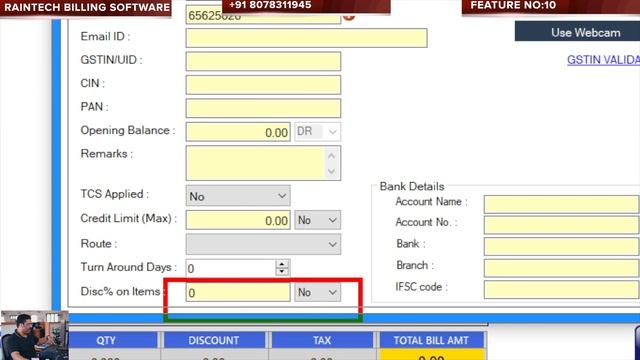Click the Bank name input field

pyautogui.click(x=562, y=246)
